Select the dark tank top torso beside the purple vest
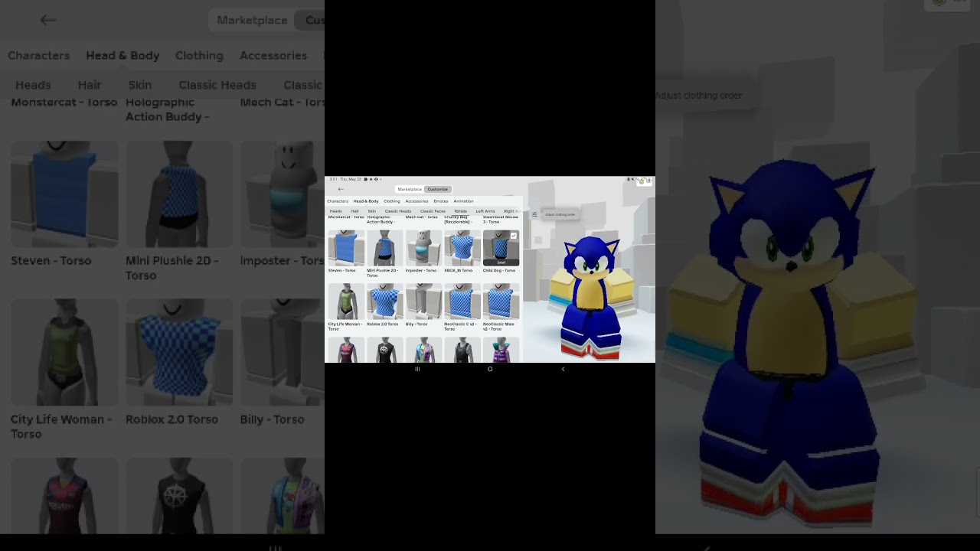The height and width of the screenshot is (551, 980). click(x=462, y=350)
